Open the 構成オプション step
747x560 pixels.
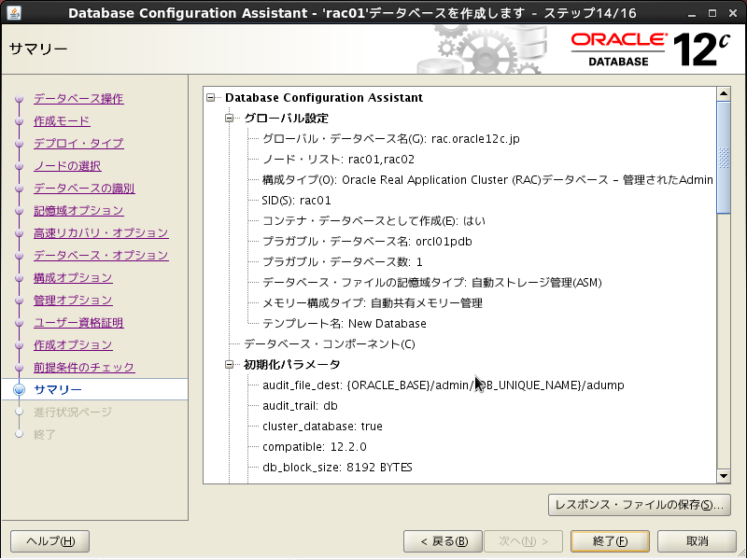(x=73, y=277)
